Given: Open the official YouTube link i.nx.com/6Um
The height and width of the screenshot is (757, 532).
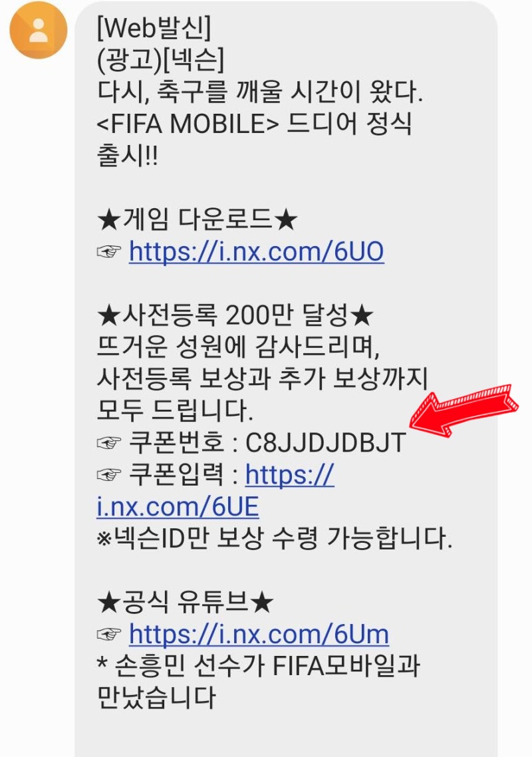Looking at the screenshot, I should [259, 634].
